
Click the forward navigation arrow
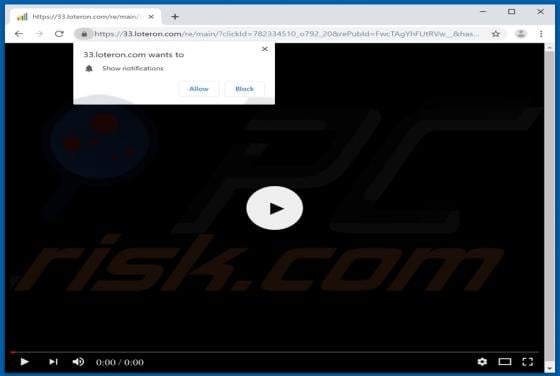[x=39, y=34]
